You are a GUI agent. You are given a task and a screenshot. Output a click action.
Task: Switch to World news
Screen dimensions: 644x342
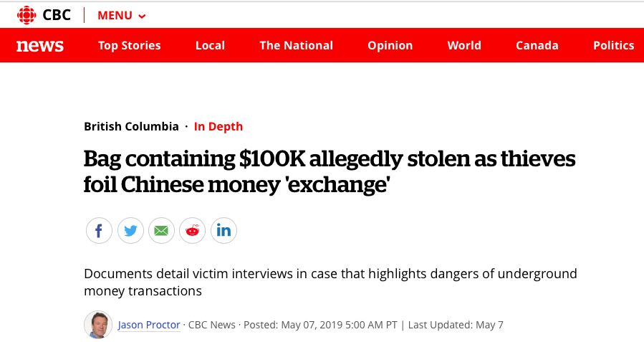click(464, 45)
